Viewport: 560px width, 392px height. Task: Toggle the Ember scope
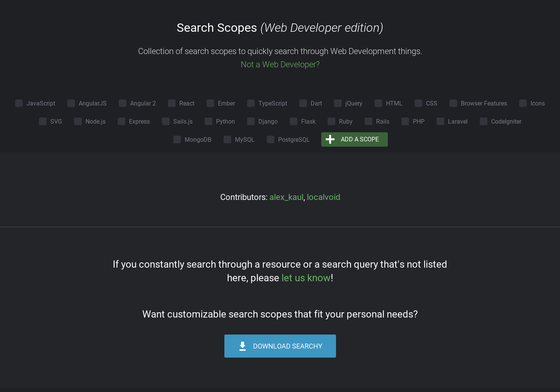[210, 103]
